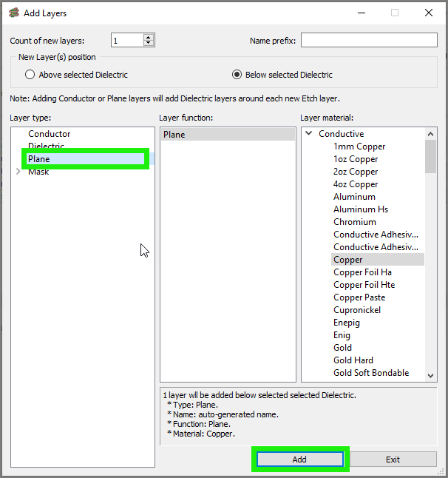Increase count of new layers with up arrow
This screenshot has height=478, width=448.
pyautogui.click(x=149, y=37)
